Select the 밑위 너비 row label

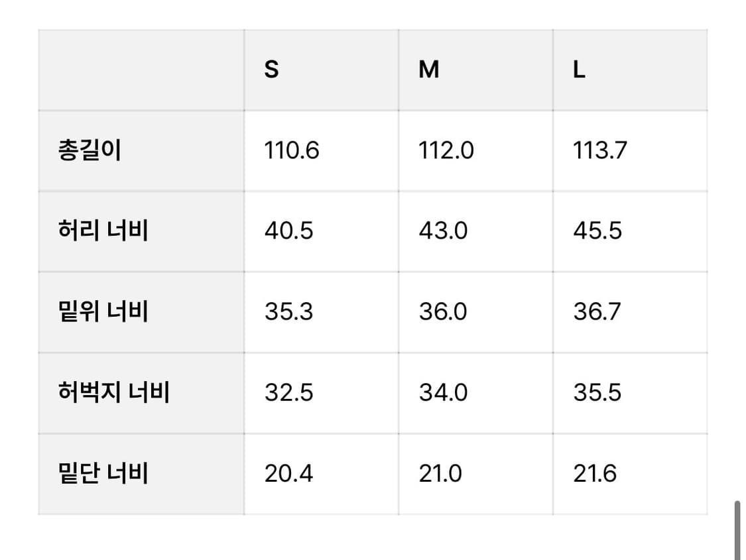(103, 311)
